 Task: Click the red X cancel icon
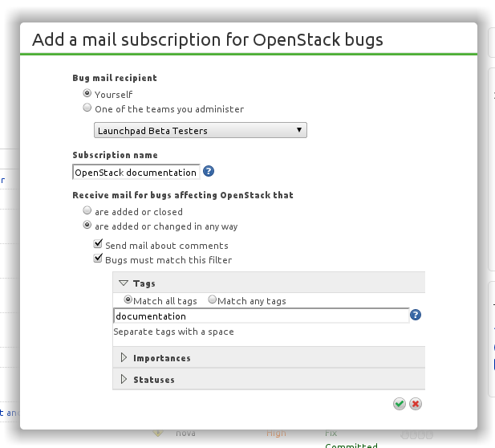[416, 404]
